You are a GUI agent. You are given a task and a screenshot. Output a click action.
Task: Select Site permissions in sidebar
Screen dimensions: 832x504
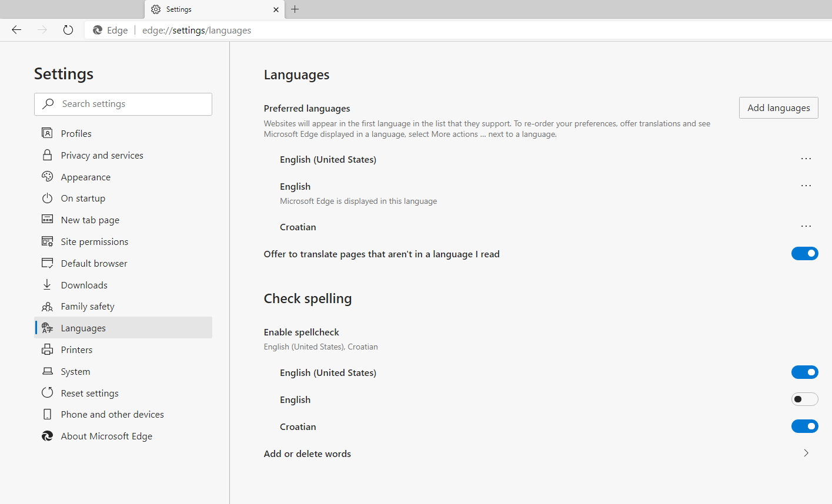pyautogui.click(x=123, y=241)
